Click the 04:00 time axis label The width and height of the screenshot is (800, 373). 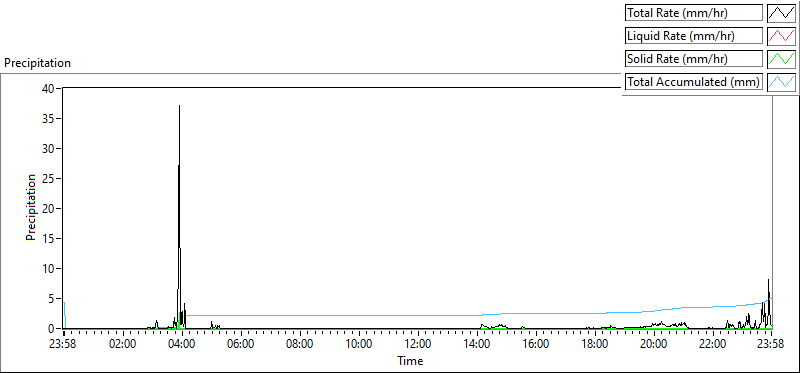[182, 343]
